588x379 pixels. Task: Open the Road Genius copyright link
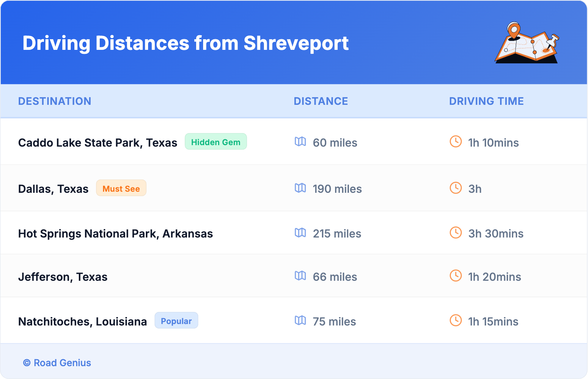point(57,363)
